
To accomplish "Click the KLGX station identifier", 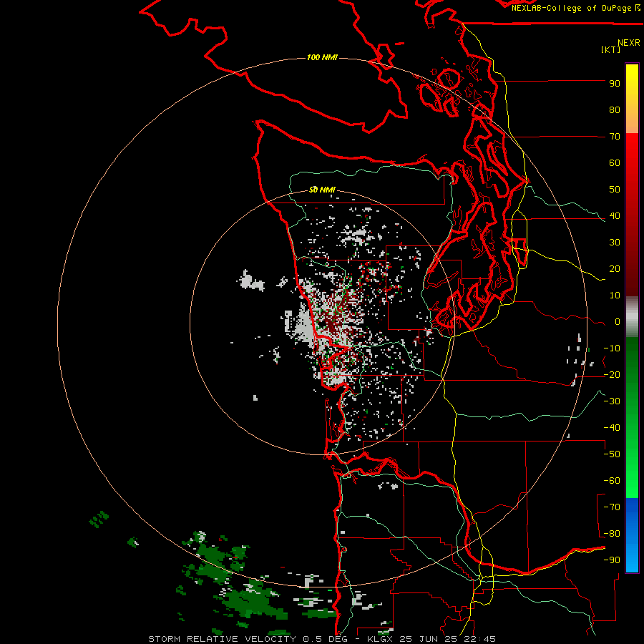I will pos(381,639).
